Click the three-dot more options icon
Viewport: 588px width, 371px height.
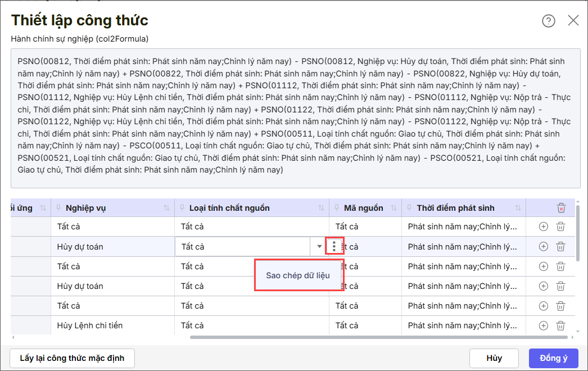[334, 246]
